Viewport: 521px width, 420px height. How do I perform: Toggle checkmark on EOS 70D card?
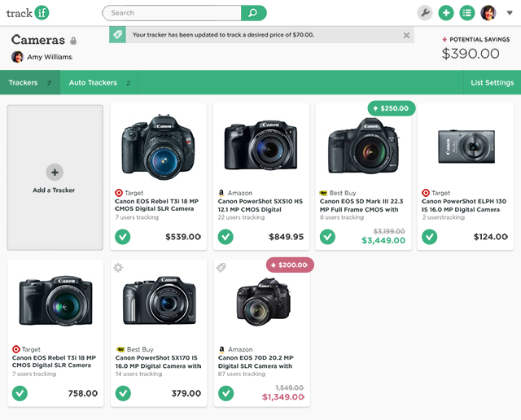[x=226, y=393]
